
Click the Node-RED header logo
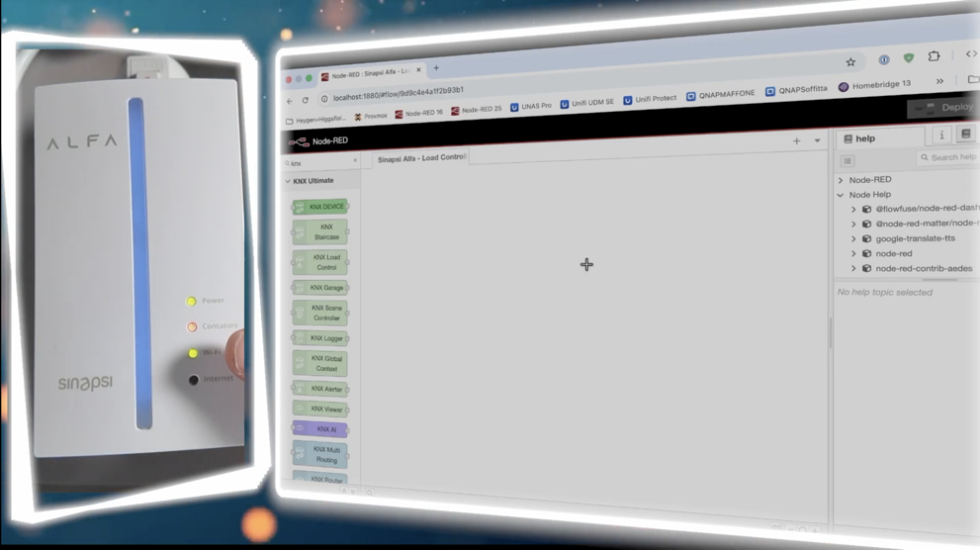[x=318, y=141]
